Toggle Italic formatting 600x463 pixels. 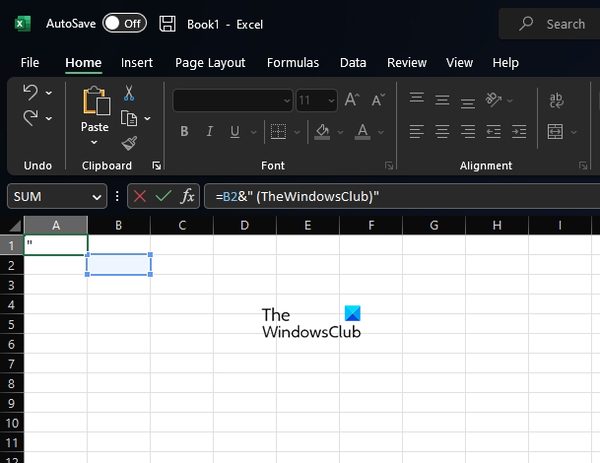click(211, 132)
